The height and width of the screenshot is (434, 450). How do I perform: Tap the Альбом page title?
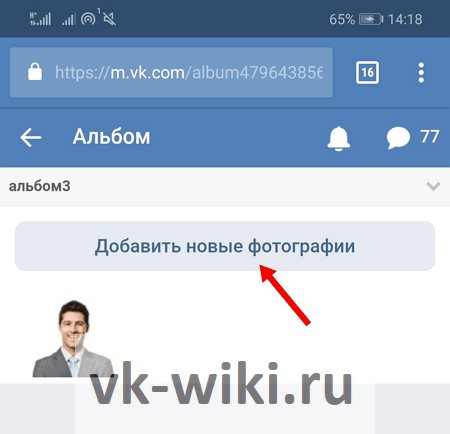pyautogui.click(x=111, y=137)
